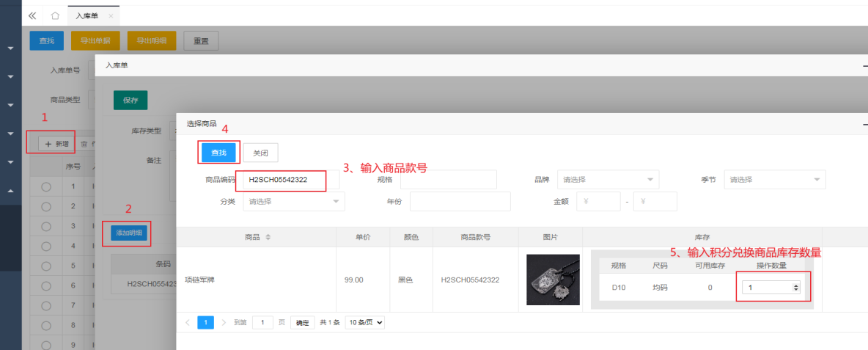Go to next page arrow in pagination
868x350 pixels.
point(223,322)
